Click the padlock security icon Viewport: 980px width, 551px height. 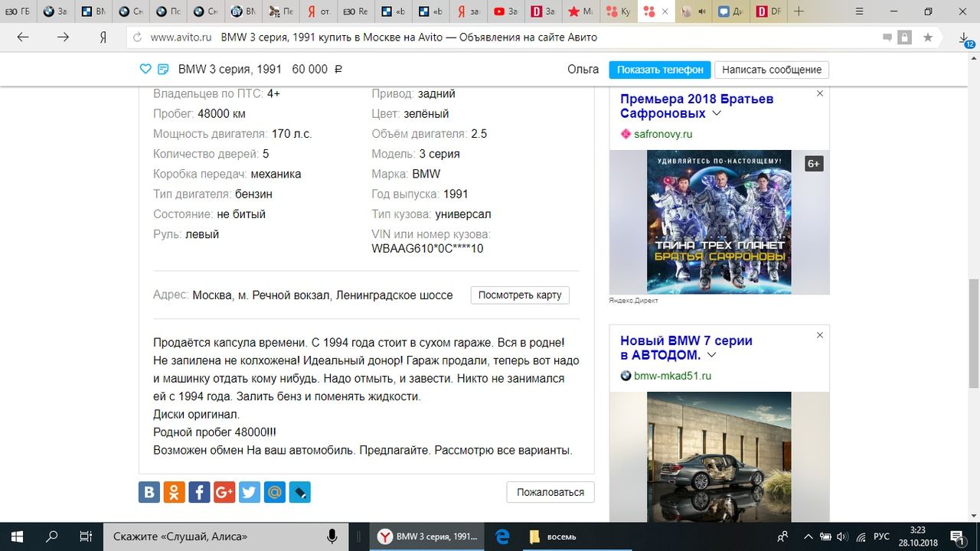[905, 37]
